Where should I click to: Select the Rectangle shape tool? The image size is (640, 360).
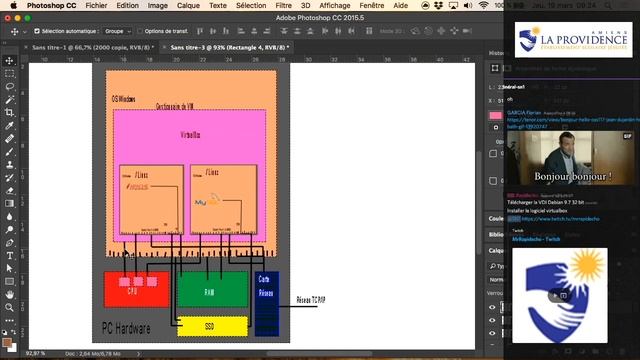click(x=9, y=281)
